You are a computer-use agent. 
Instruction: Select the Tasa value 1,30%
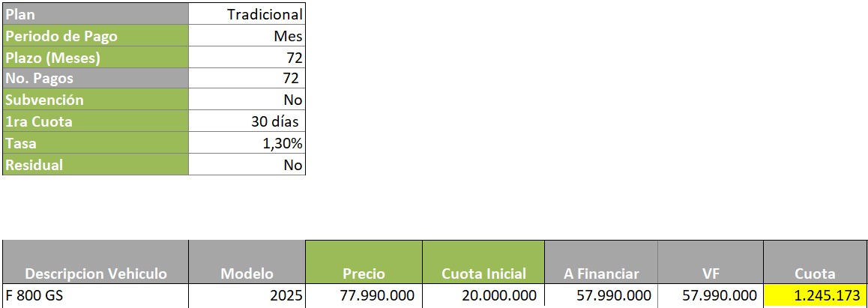(x=247, y=144)
